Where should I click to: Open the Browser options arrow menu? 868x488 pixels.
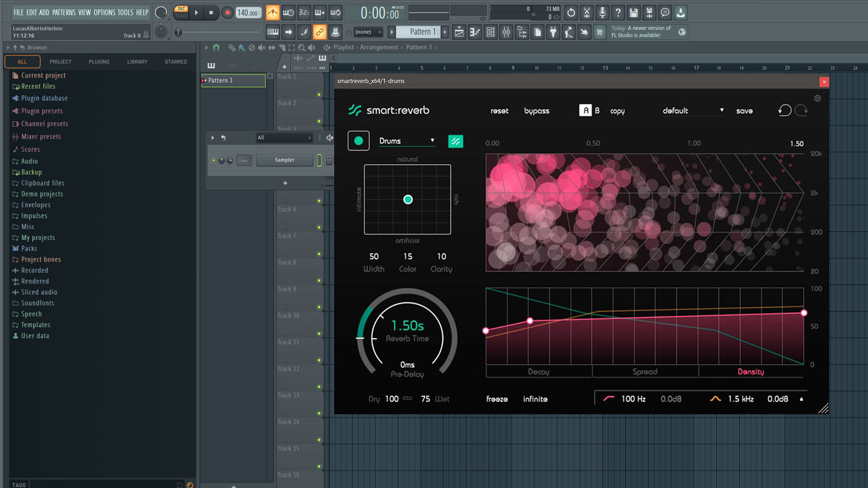tap(8, 48)
